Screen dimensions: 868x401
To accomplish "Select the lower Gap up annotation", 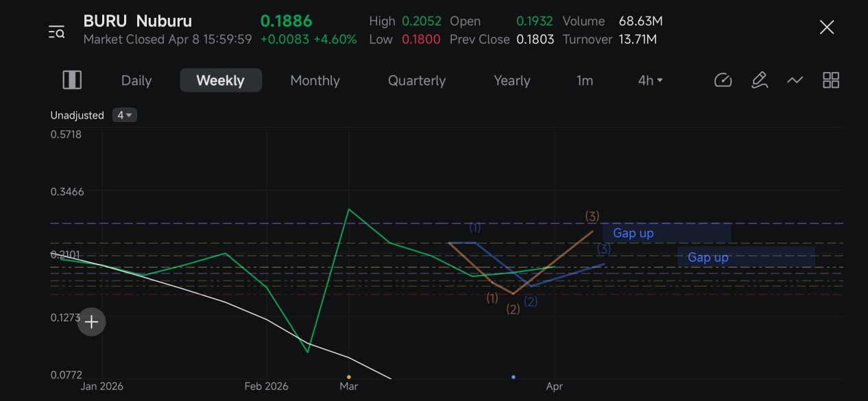I will pyautogui.click(x=745, y=257).
